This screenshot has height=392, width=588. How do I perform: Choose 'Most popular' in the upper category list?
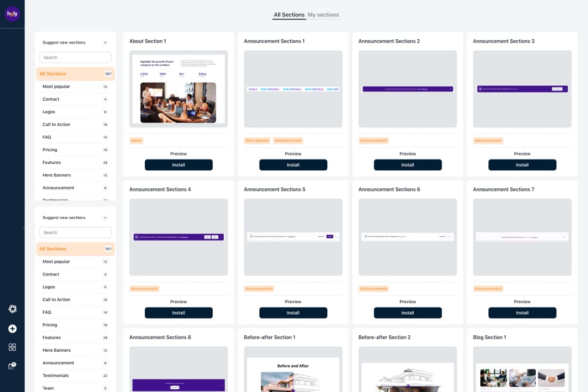[x=75, y=87]
